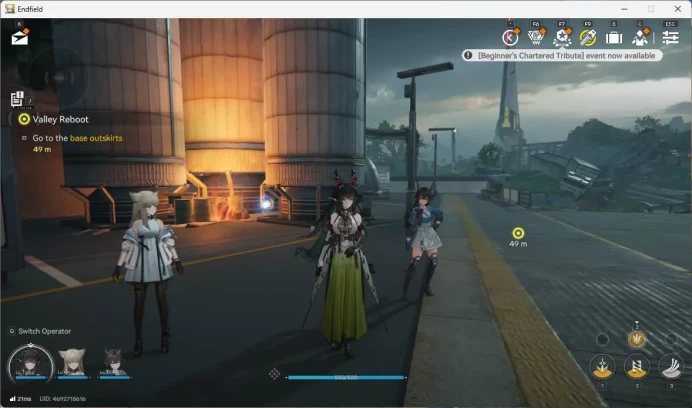The height and width of the screenshot is (408, 692).
Task: Click the UID 4692718616 text
Action: coord(63,399)
